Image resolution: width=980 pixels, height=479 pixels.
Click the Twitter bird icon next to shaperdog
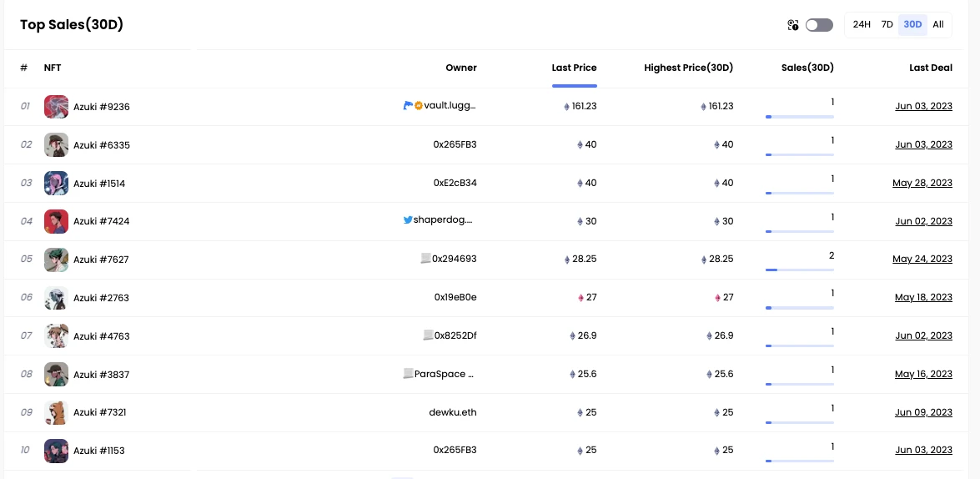(408, 221)
